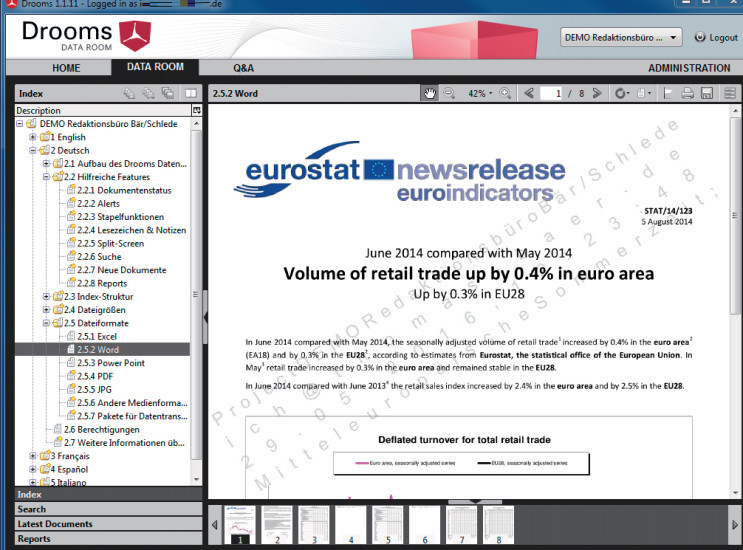Print the document with printer icon
743x550 pixels.
[x=688, y=93]
